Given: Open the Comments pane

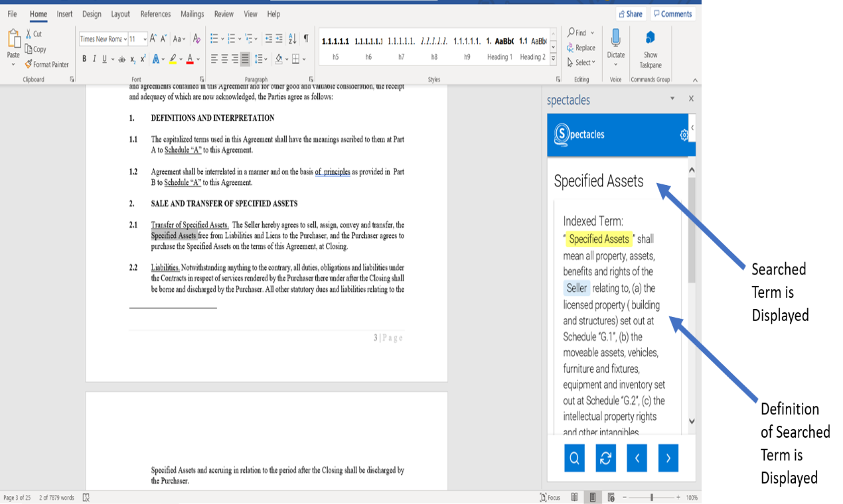Looking at the screenshot, I should point(672,14).
